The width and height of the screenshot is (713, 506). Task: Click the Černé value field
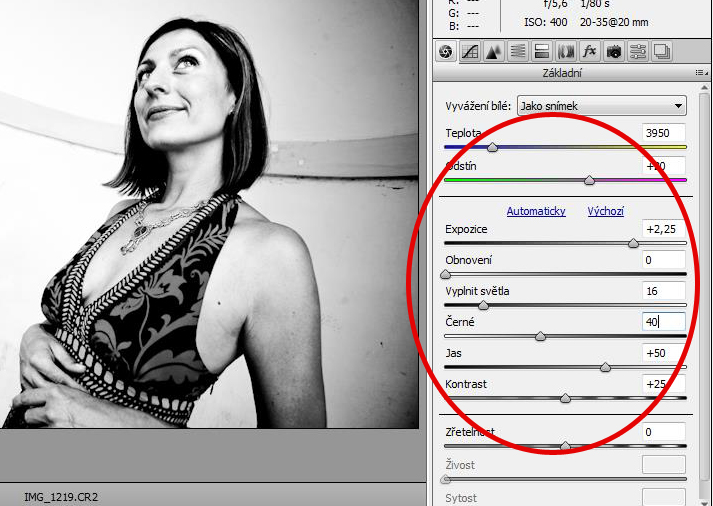pos(664,322)
